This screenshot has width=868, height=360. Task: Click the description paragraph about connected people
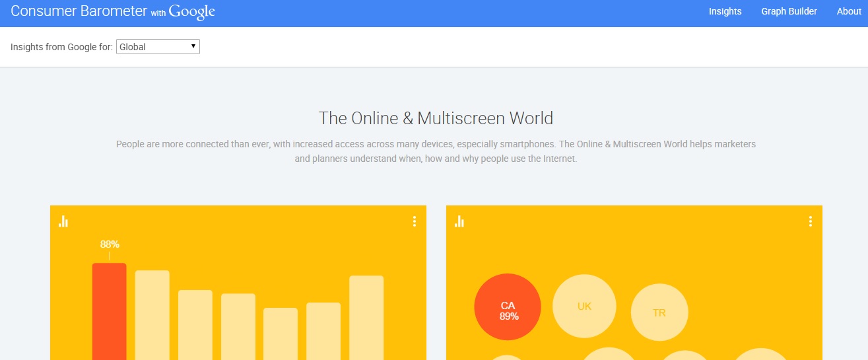coord(436,151)
